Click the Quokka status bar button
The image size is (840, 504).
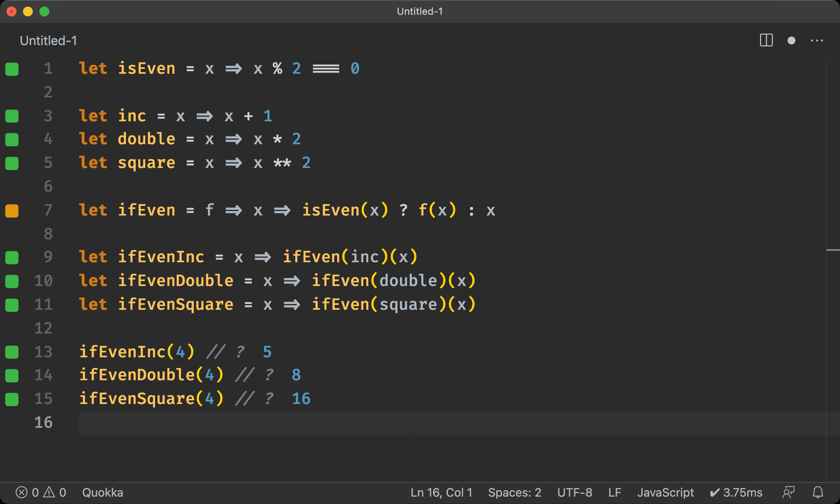tap(103, 492)
